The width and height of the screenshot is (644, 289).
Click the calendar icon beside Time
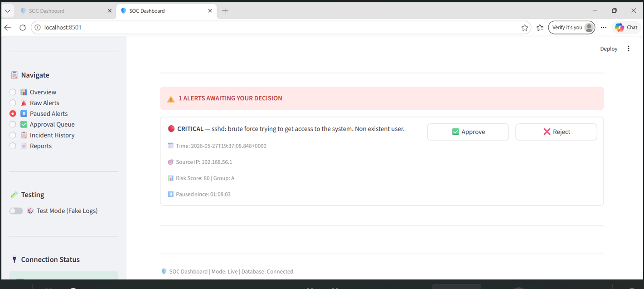tap(170, 146)
